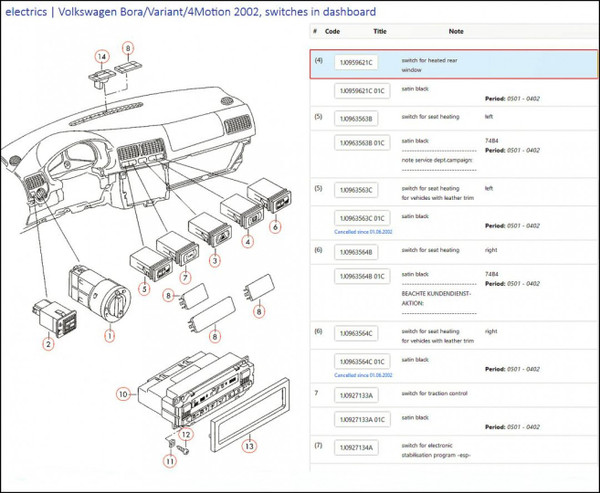Open part code 1J0963563B
This screenshot has width=600, height=493.
tap(356, 119)
